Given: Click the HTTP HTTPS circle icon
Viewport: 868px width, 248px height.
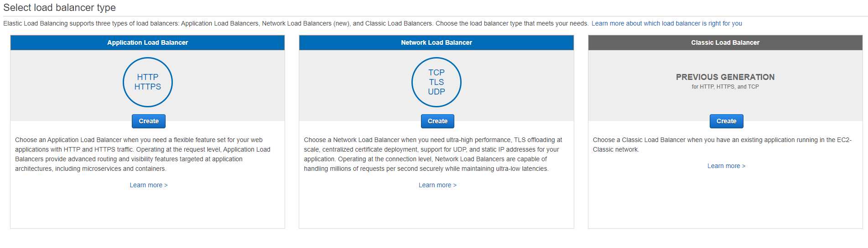Looking at the screenshot, I should click(148, 82).
